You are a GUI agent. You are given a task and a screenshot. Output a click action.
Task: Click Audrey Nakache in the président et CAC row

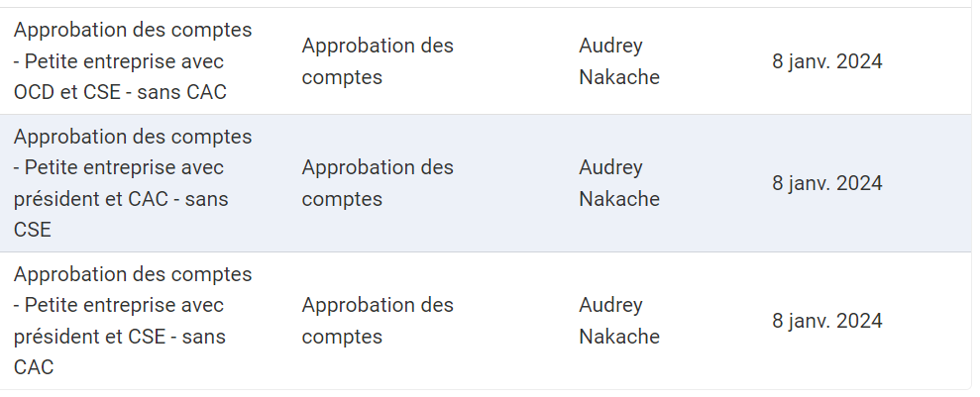[x=618, y=183]
